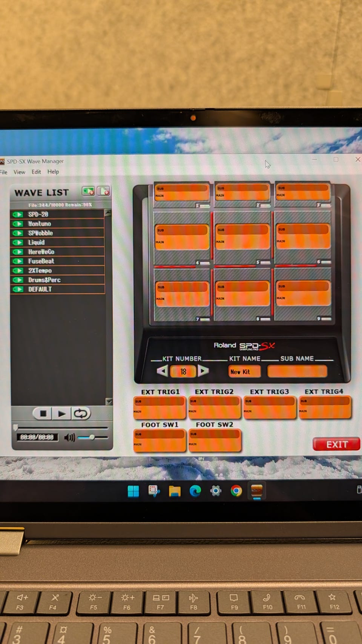
Task: Select the FuseBeat wave entry
Action: 57,261
